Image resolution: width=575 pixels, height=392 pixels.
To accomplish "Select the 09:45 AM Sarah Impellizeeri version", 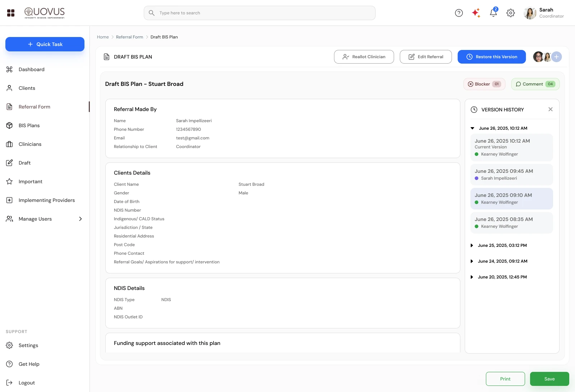I will coord(511,174).
